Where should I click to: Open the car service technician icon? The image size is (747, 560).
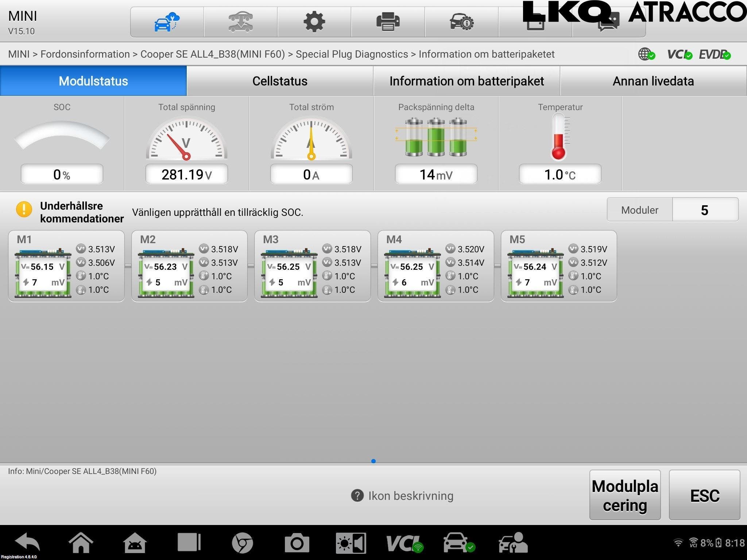click(513, 543)
